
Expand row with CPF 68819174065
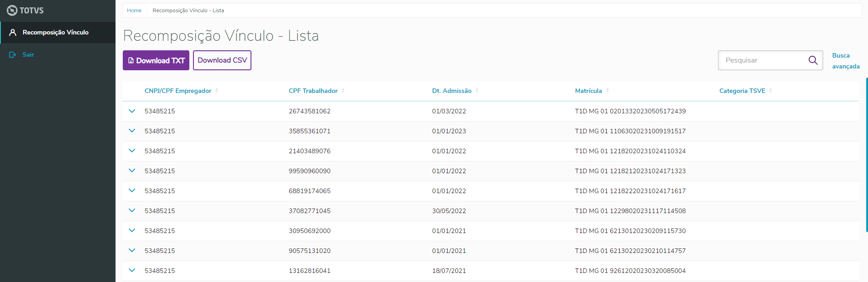pyautogui.click(x=132, y=191)
